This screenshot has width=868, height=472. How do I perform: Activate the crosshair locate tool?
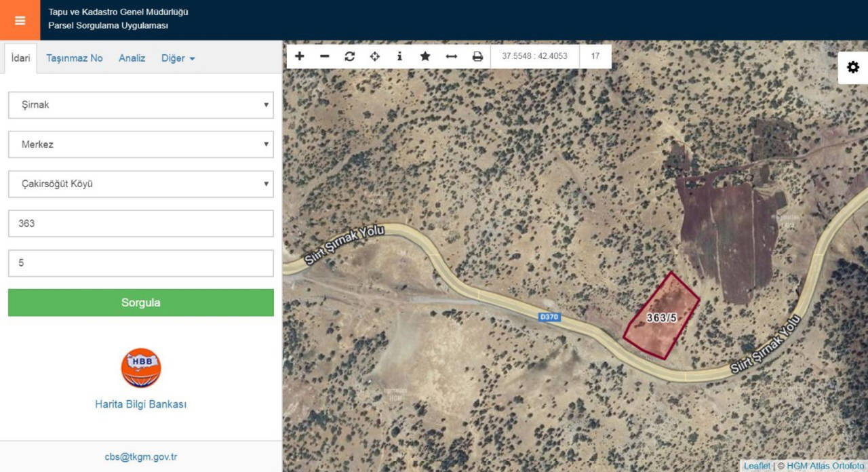click(374, 56)
